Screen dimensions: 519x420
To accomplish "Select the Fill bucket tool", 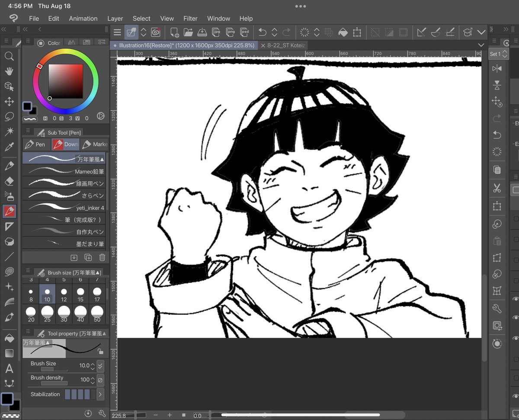I will point(9,338).
